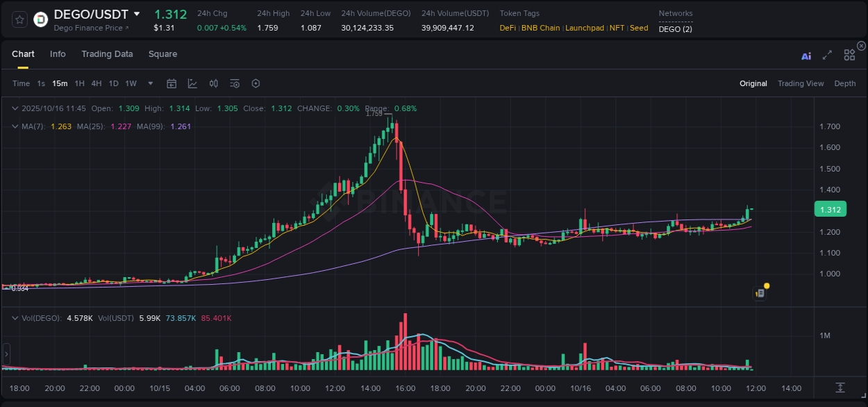Click the highlighted 1.312 price label

pyautogui.click(x=831, y=209)
